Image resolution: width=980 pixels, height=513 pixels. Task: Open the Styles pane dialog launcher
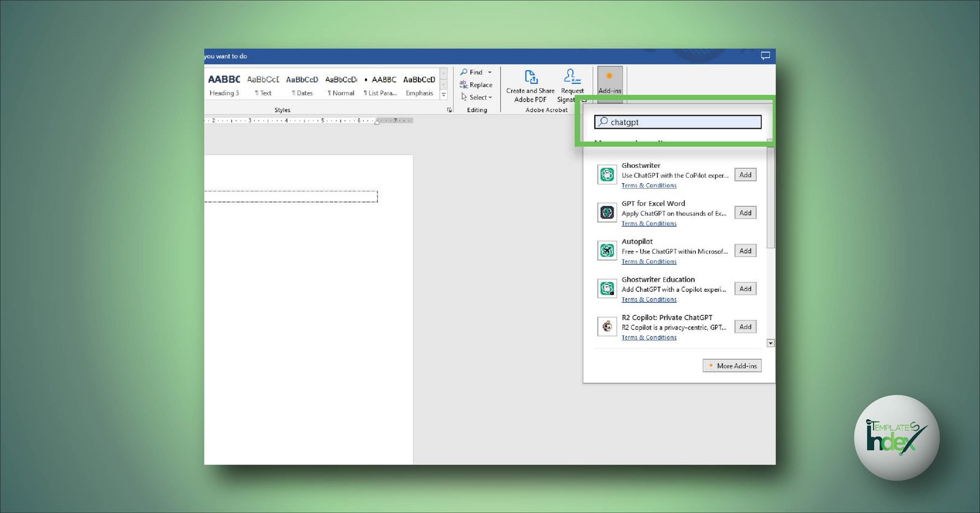point(450,110)
